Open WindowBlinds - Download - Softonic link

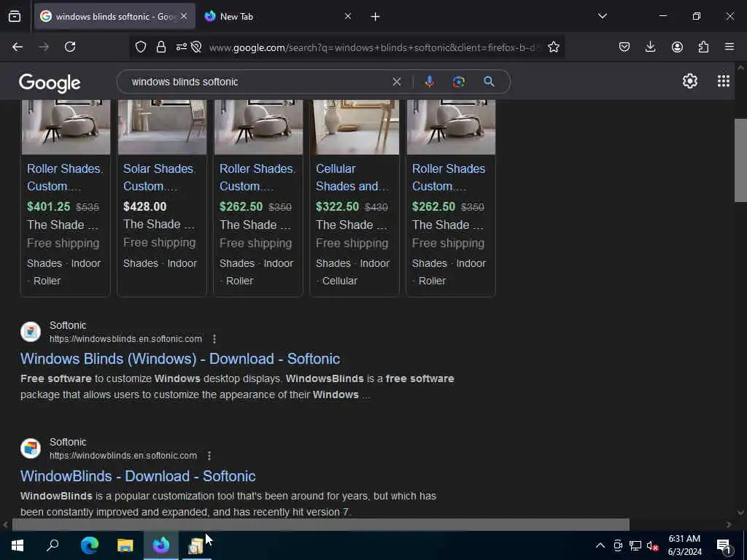tap(138, 475)
